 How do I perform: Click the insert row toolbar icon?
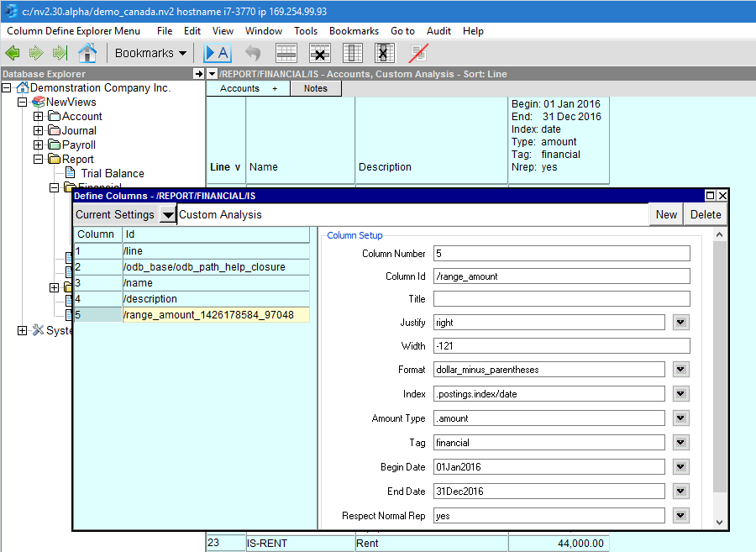tap(286, 53)
